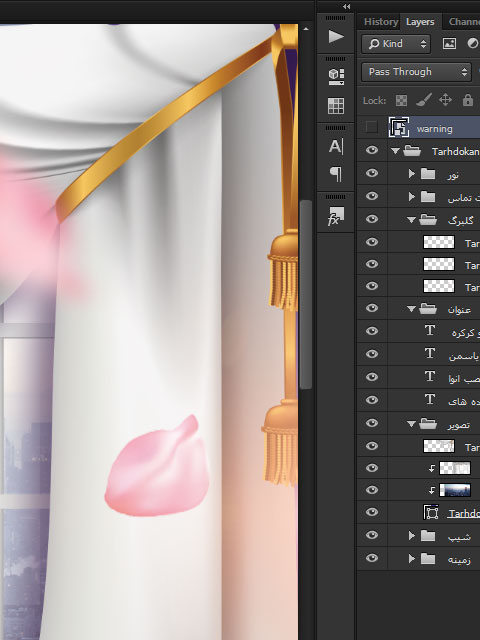Screen dimensions: 480x640
Task: Click the تصویر group folder icon
Action: coord(428,423)
